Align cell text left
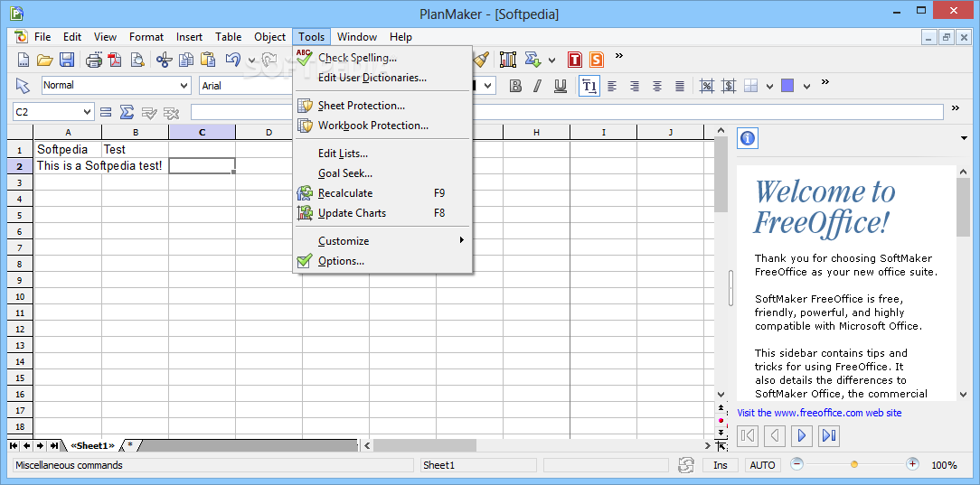The height and width of the screenshot is (485, 980). (612, 86)
